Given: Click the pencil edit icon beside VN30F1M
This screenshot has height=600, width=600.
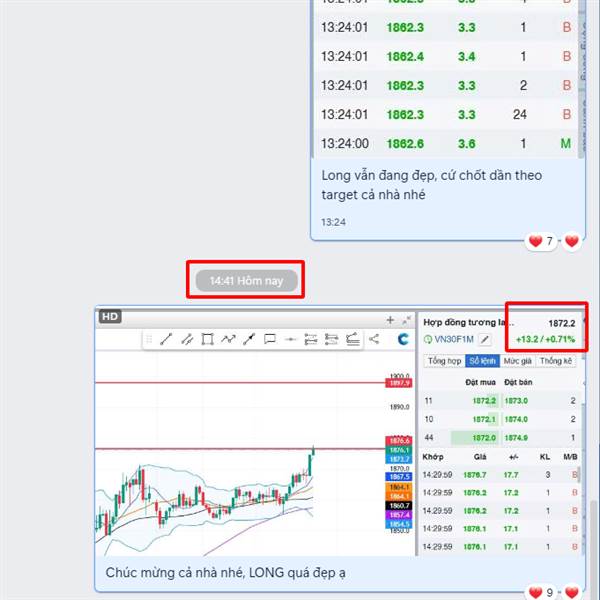Looking at the screenshot, I should (x=485, y=339).
